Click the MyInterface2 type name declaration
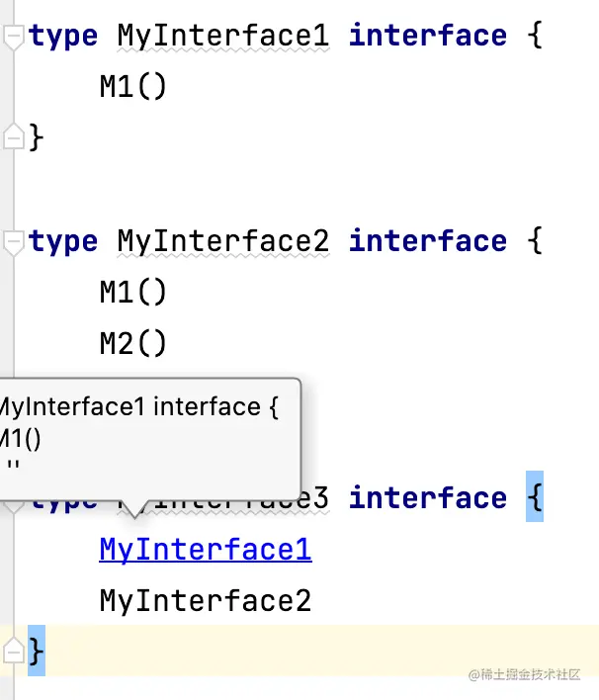The width and height of the screenshot is (599, 700). [223, 242]
